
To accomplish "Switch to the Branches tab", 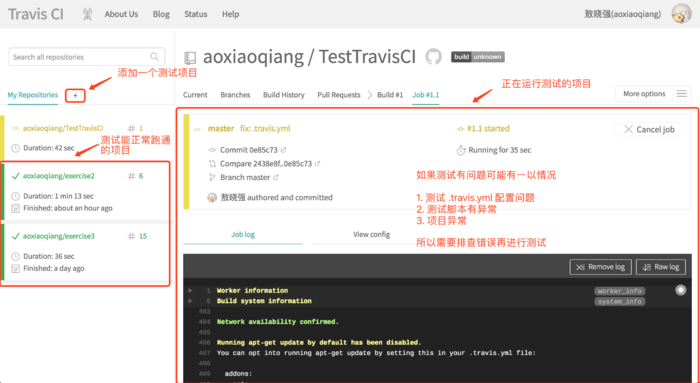I will pyautogui.click(x=235, y=95).
